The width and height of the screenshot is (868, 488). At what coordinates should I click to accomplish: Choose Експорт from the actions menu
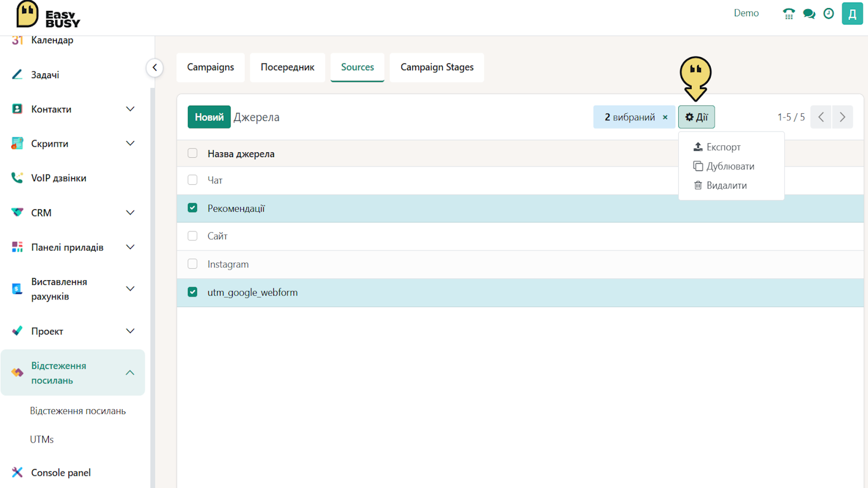(731, 147)
